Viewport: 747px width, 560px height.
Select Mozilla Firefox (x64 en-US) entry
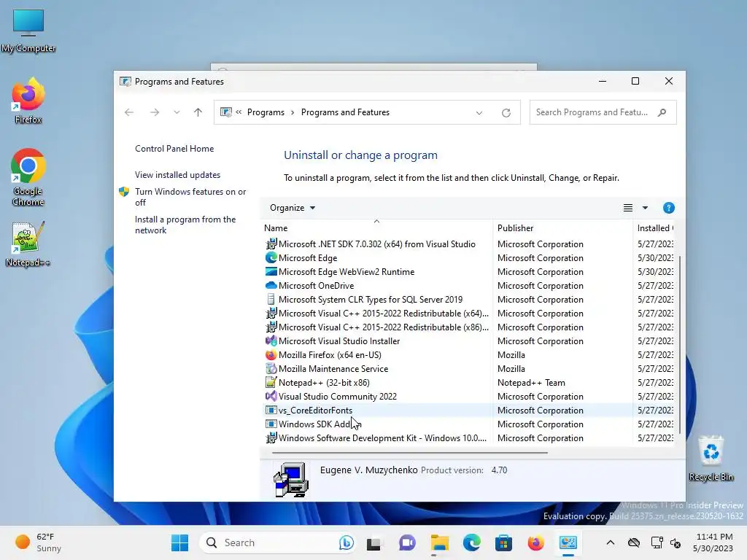click(469, 355)
